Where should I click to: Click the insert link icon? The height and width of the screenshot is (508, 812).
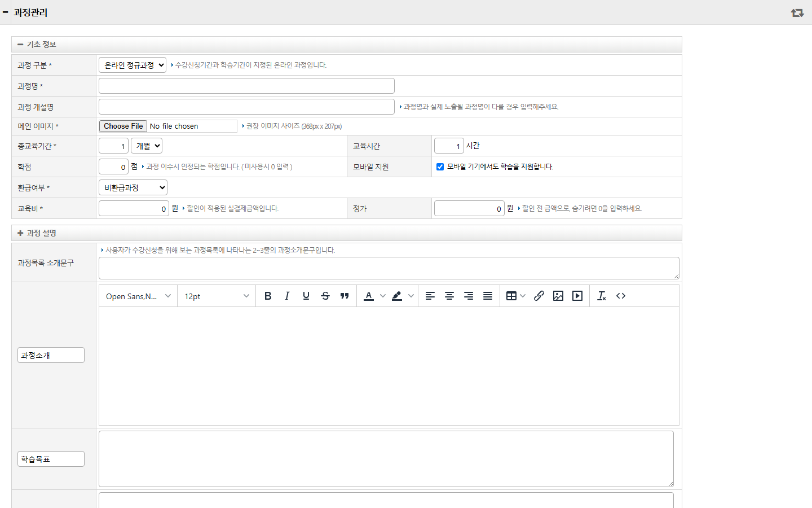[539, 296]
